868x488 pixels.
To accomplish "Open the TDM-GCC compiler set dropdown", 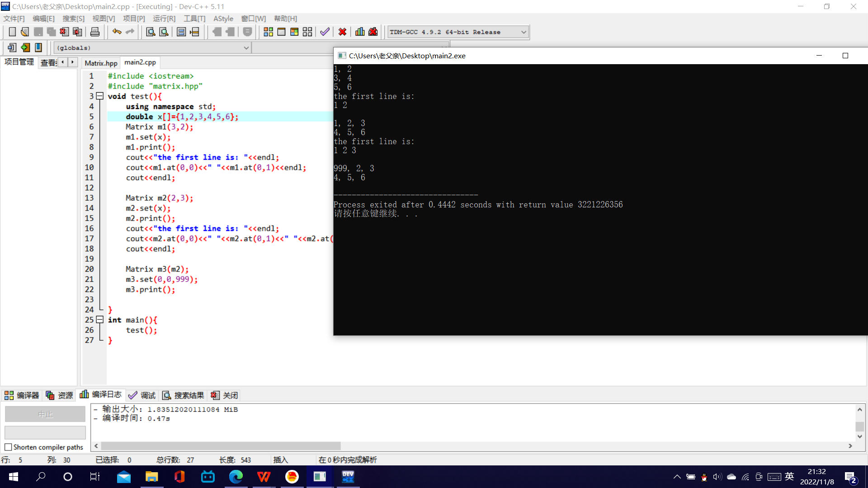I will pyautogui.click(x=524, y=32).
